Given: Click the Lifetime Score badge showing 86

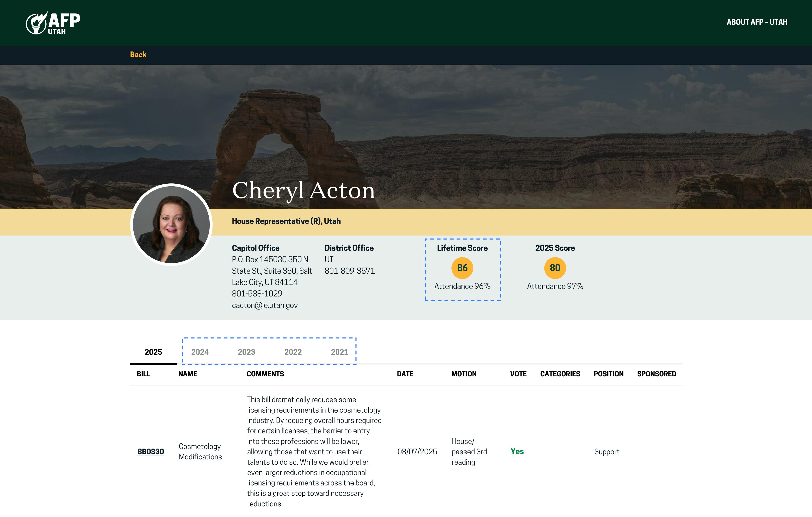Looking at the screenshot, I should pos(462,268).
